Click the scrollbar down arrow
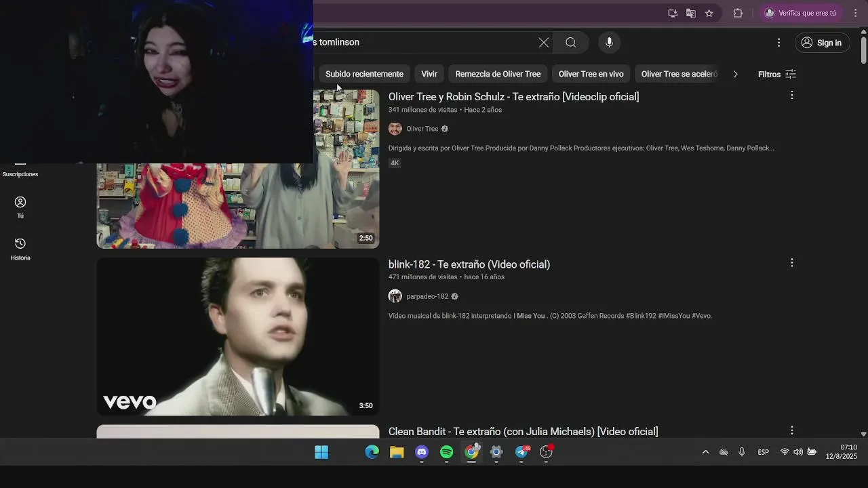Viewport: 868px width, 488px height. coord(863,434)
